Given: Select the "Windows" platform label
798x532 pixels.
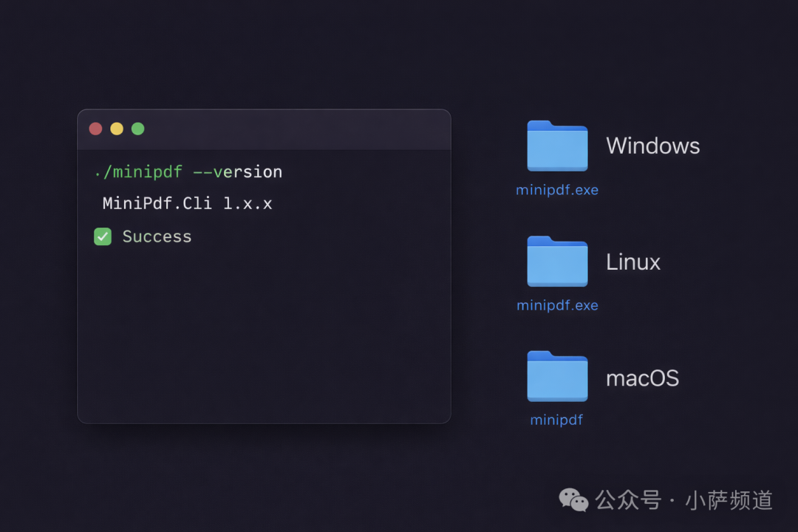Looking at the screenshot, I should (x=652, y=146).
